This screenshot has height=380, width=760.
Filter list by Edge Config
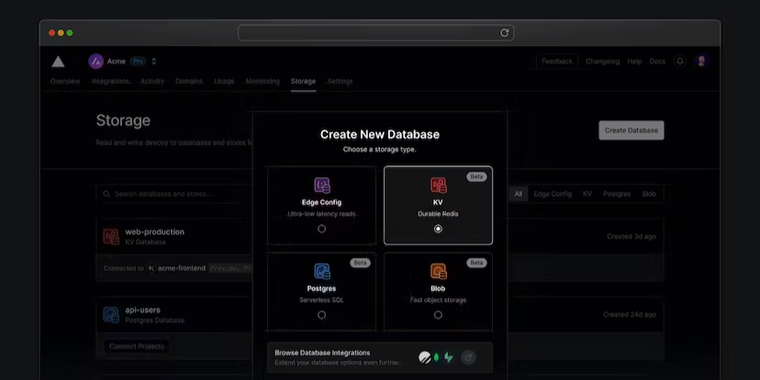[553, 194]
